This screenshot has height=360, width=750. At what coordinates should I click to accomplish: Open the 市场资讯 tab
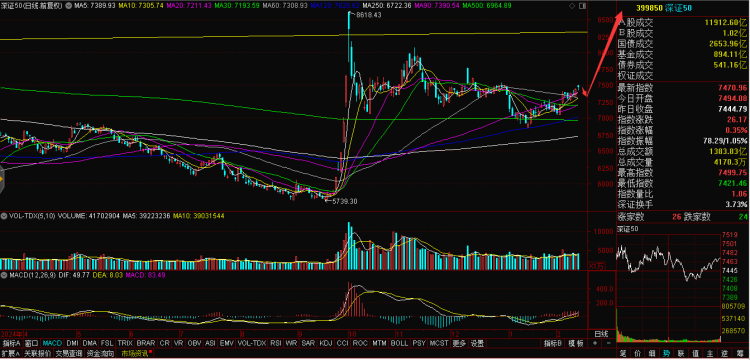coord(134,354)
